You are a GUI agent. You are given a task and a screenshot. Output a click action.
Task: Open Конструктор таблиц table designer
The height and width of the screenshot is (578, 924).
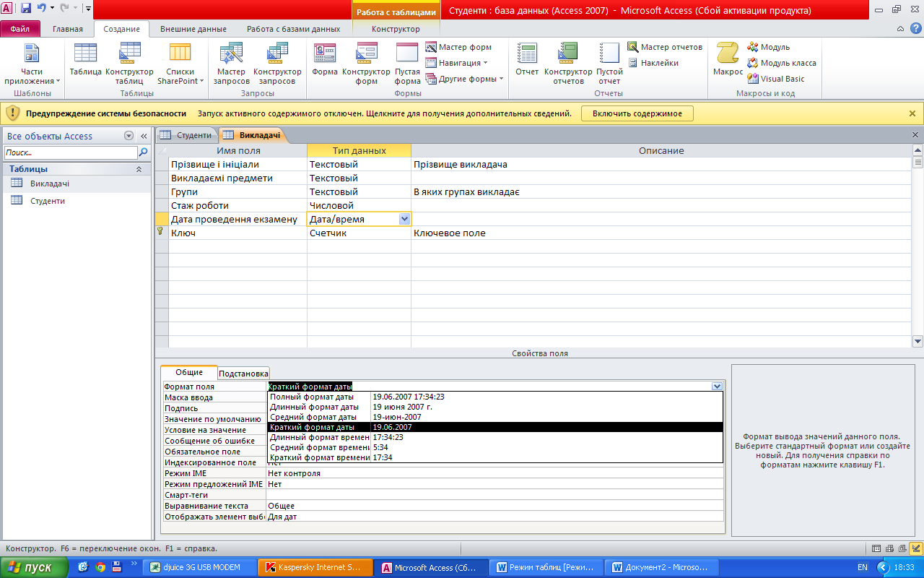(130, 64)
